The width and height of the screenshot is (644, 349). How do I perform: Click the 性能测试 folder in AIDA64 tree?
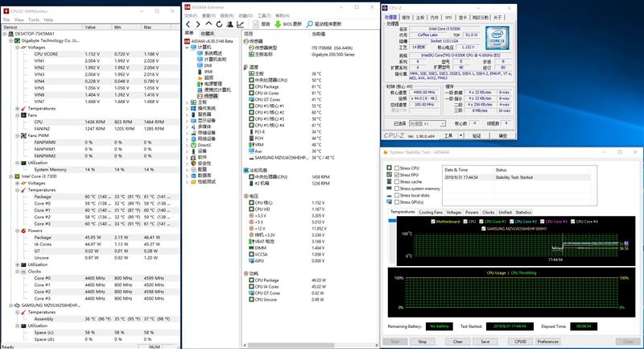pos(193,181)
